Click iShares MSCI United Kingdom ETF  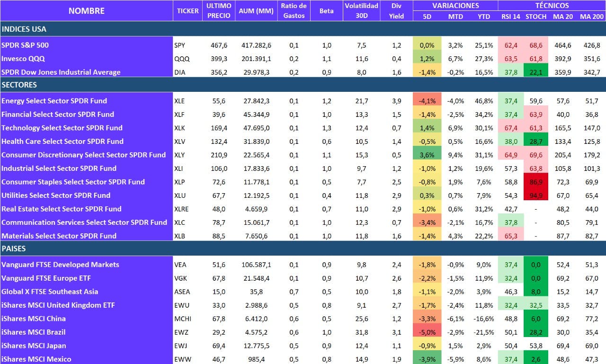click(87, 305)
